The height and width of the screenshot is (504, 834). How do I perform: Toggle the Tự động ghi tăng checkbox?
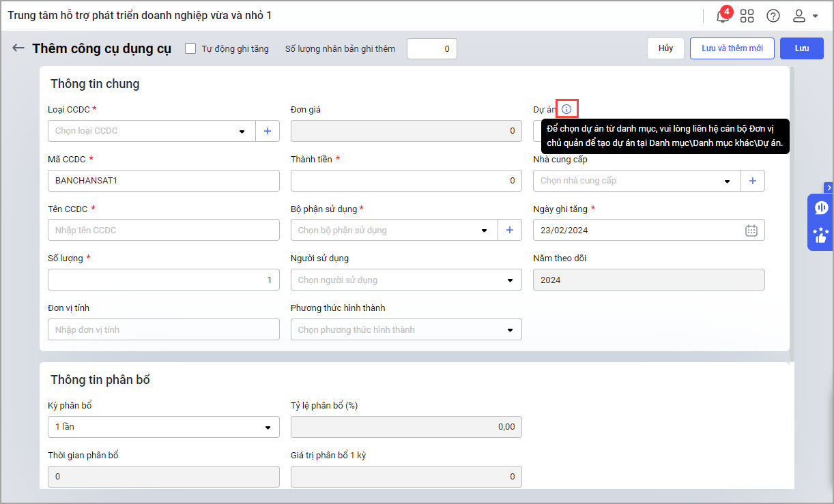coord(190,48)
